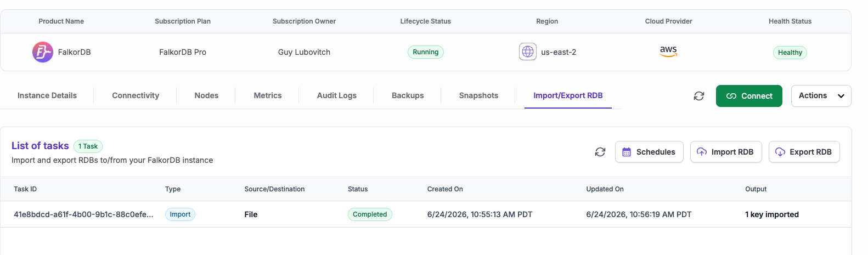
Task: Click the Lifecycle Status header
Action: 426,21
